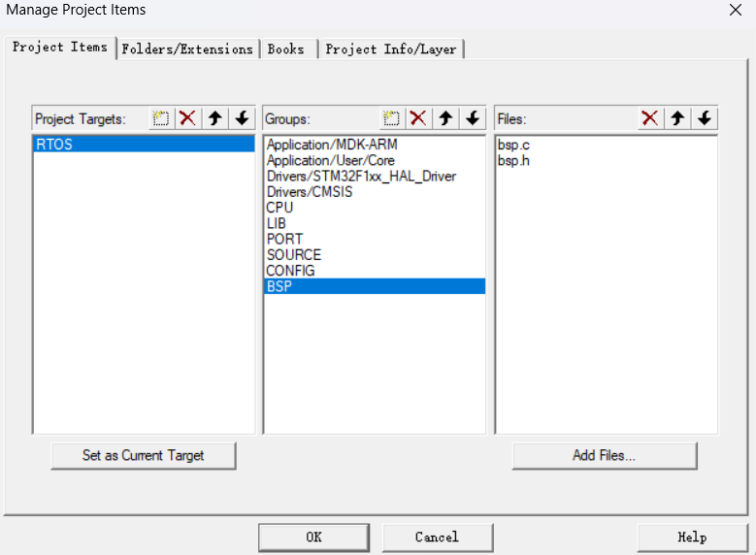The height and width of the screenshot is (555, 756).
Task: Click Set as Current Target button
Action: click(144, 456)
